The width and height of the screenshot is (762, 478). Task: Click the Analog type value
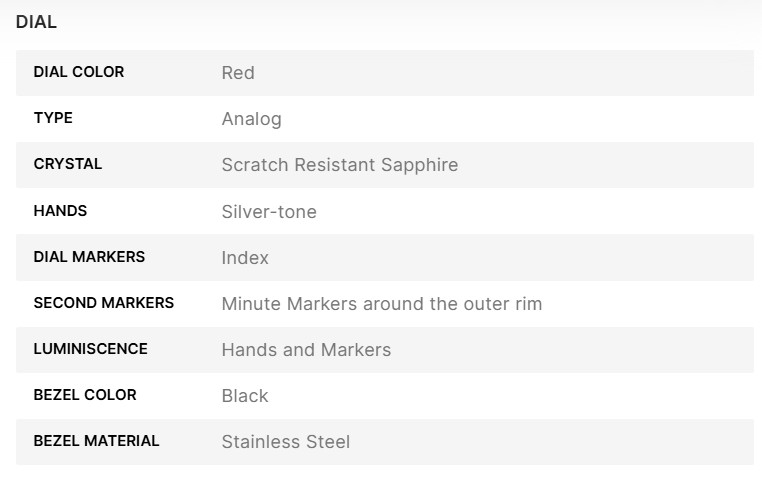[251, 119]
